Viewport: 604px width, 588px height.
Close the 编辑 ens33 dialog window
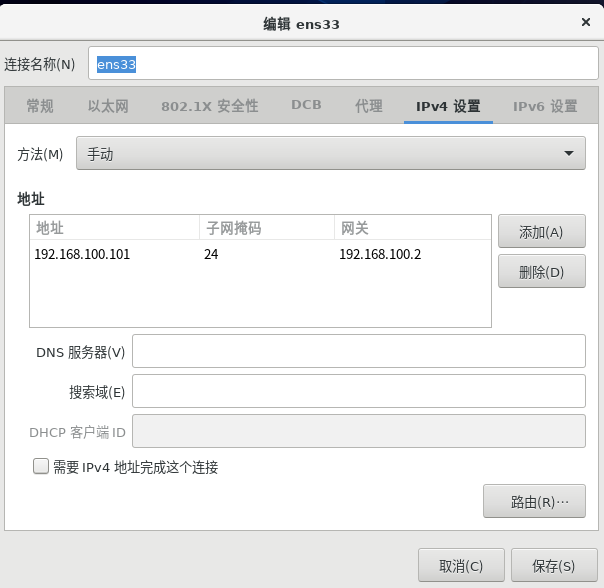[585, 22]
